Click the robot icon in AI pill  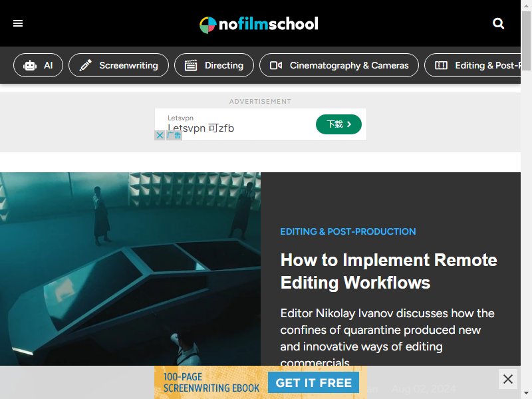[30, 65]
